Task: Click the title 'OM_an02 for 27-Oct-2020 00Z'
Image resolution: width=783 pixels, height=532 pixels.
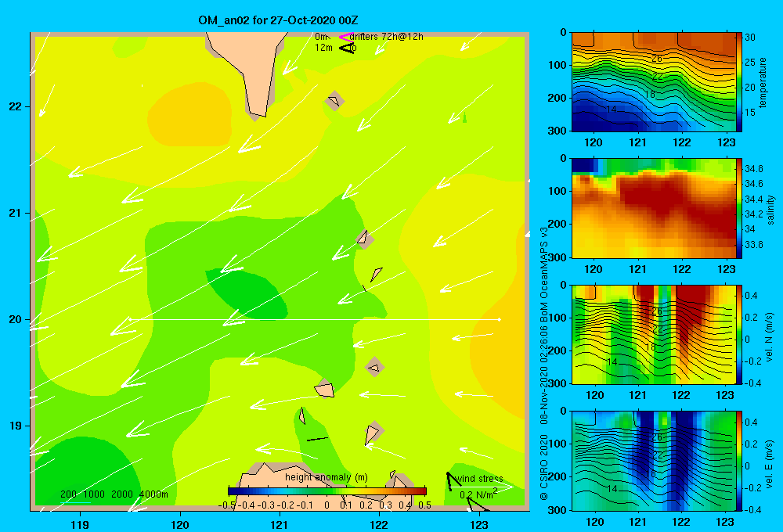Action: point(278,20)
